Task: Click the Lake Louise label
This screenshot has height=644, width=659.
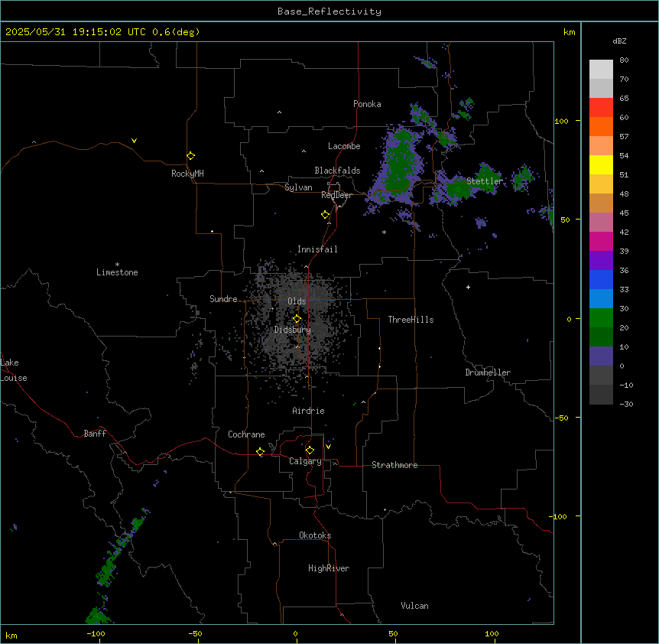Action: pos(14,370)
